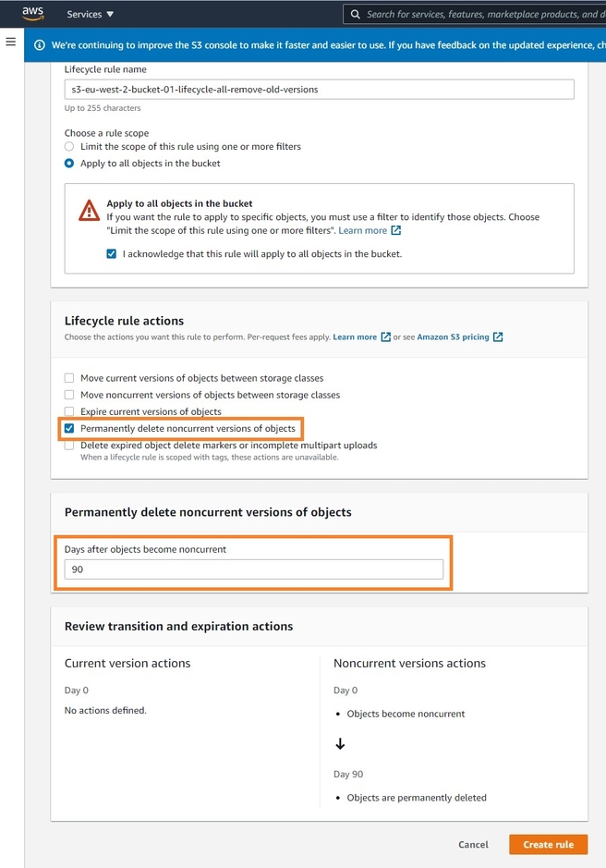Click the Lifecycle rule name field

[320, 89]
